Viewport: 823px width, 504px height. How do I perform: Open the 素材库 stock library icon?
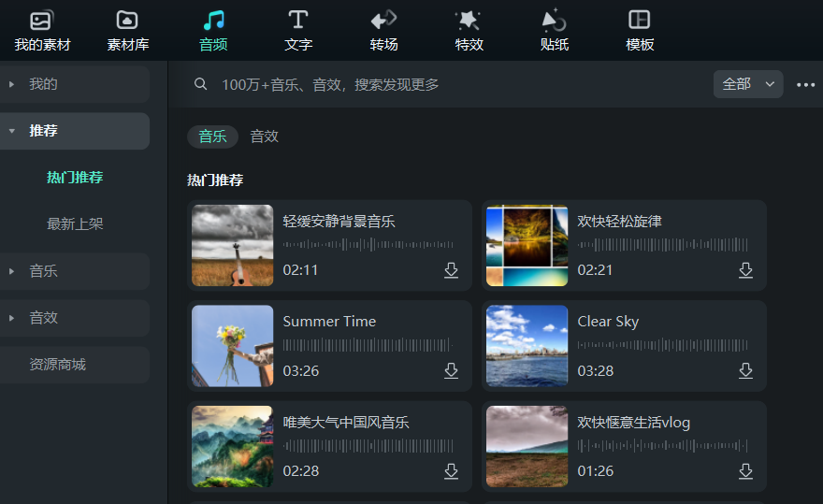(x=127, y=21)
